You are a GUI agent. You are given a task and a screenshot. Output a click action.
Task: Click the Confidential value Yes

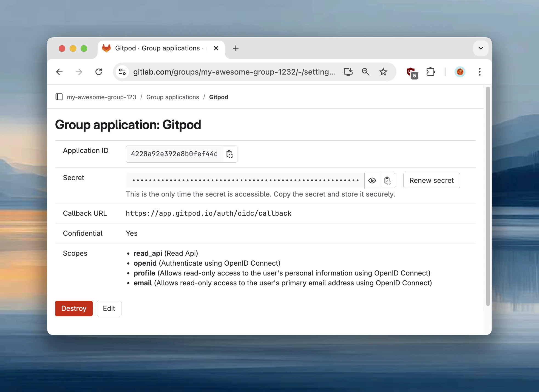(x=132, y=233)
